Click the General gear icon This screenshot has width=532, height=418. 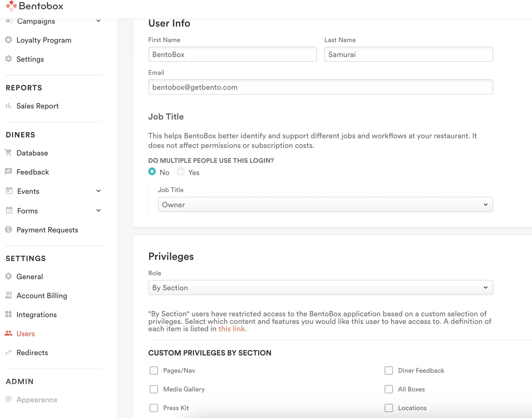tap(8, 276)
